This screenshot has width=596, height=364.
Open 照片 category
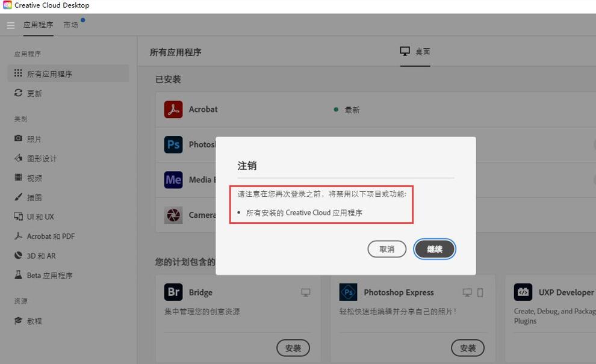pyautogui.click(x=34, y=139)
